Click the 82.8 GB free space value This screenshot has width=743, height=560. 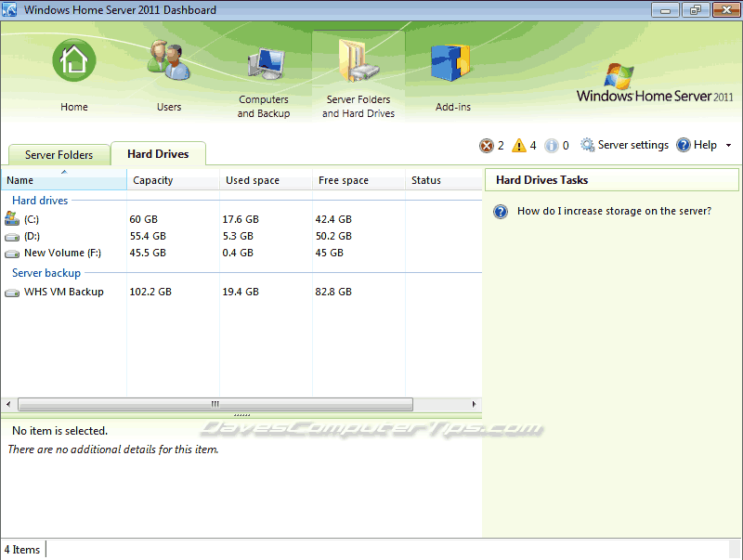pyautogui.click(x=333, y=292)
